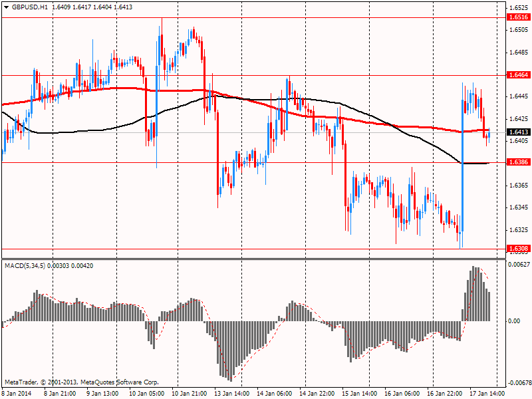The image size is (532, 399).
Task: Select the 10 Jan 21:00 time axis label
Action: 190,394
